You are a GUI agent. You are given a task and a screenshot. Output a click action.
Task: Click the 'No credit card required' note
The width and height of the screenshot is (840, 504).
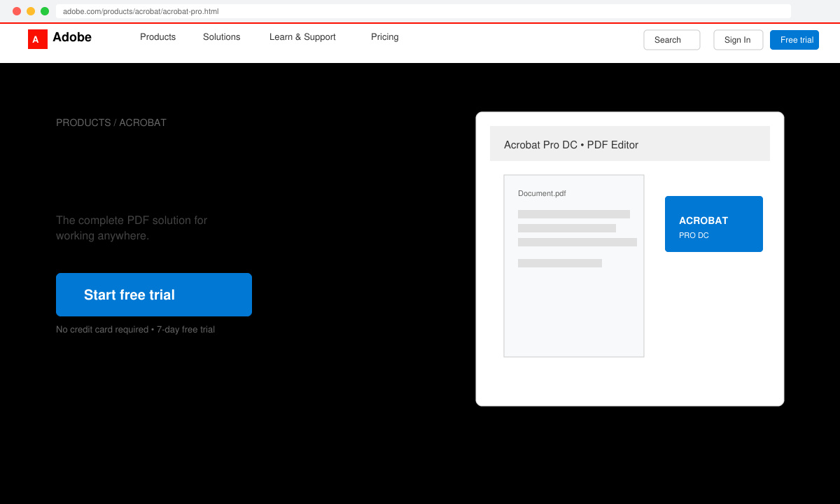pos(135,329)
